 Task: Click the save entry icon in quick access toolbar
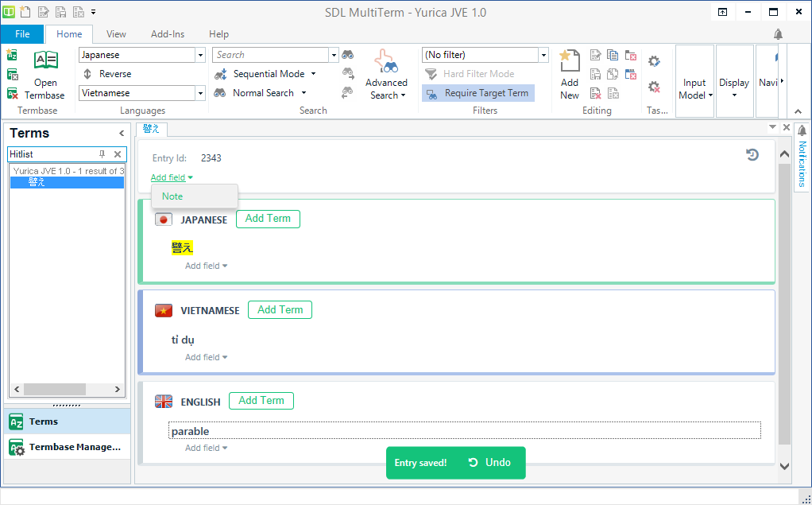pyautogui.click(x=60, y=11)
